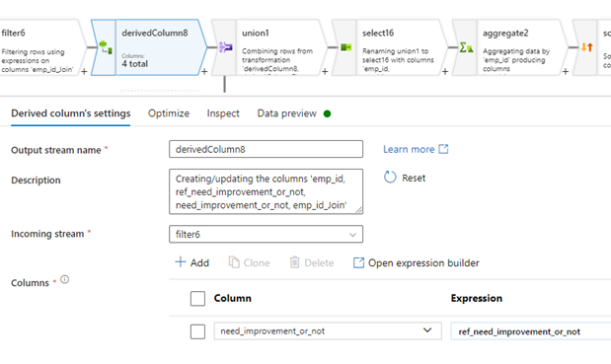Switch to the Optimize tab
Viewport: 611px width, 364px height.
pyautogui.click(x=169, y=113)
